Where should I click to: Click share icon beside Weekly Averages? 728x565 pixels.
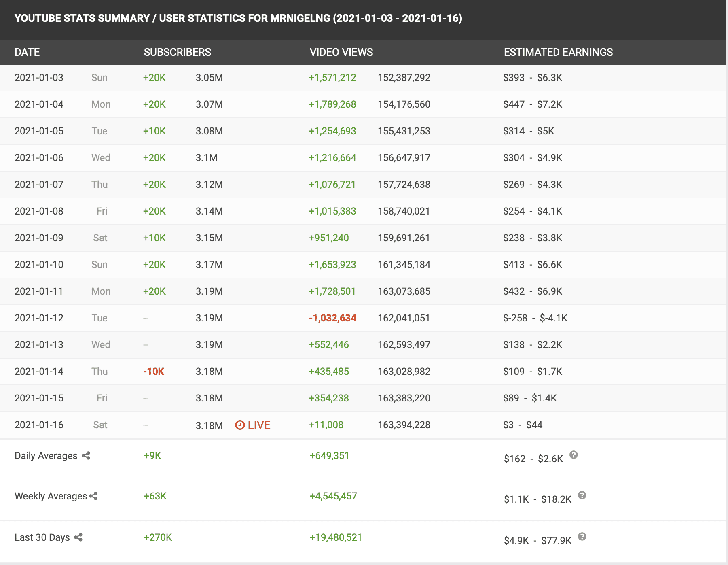click(x=93, y=496)
